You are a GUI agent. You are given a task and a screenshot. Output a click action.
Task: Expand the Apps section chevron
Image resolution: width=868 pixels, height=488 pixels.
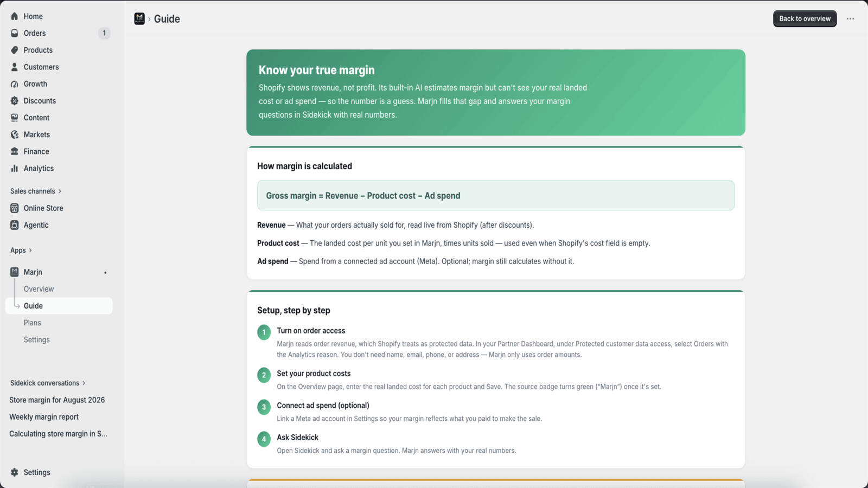tap(30, 251)
